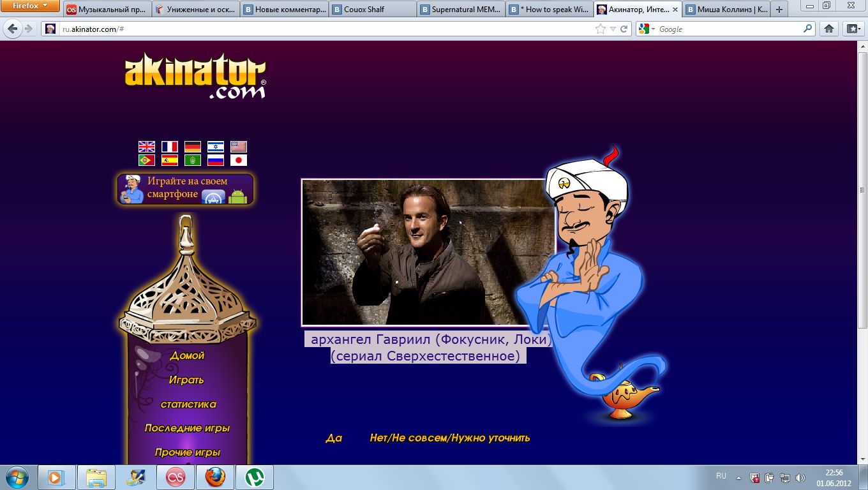Viewport: 868px width, 490px height.
Task: Select the Israeli flag
Action: [216, 147]
